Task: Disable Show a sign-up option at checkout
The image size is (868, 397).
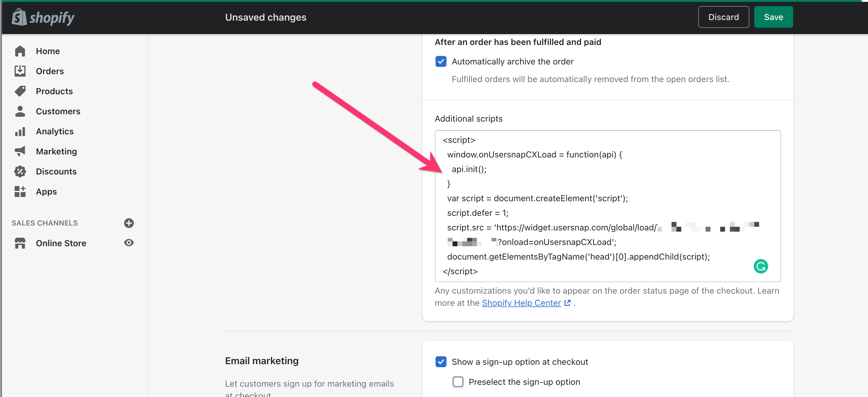Action: coord(441,362)
